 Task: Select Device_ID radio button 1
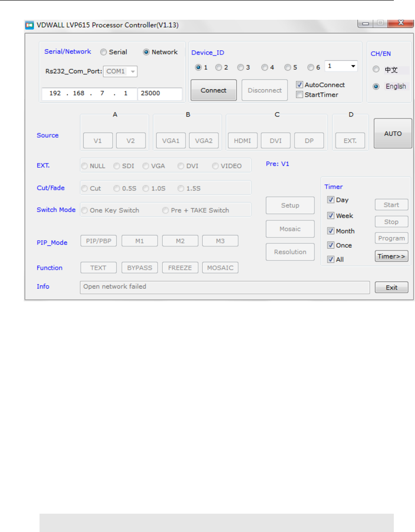[x=199, y=68]
